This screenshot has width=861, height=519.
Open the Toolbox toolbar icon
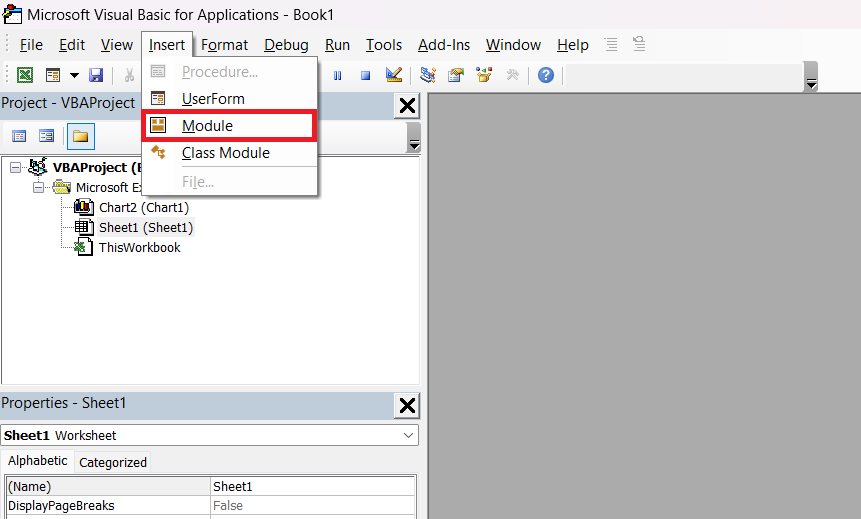coord(512,75)
